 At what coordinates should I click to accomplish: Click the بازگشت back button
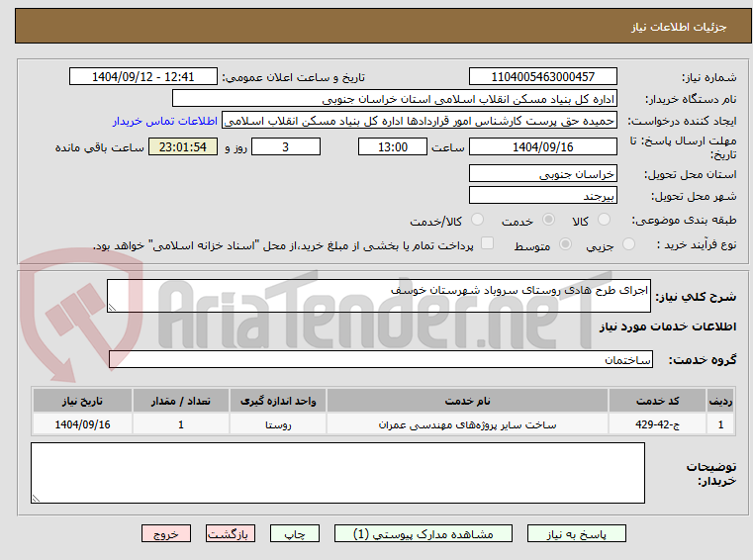tap(230, 533)
